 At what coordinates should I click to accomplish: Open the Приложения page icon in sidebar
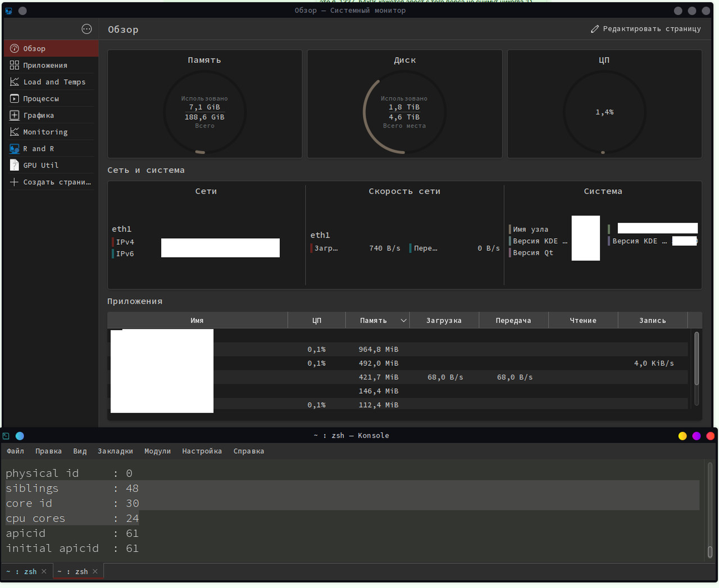(15, 65)
